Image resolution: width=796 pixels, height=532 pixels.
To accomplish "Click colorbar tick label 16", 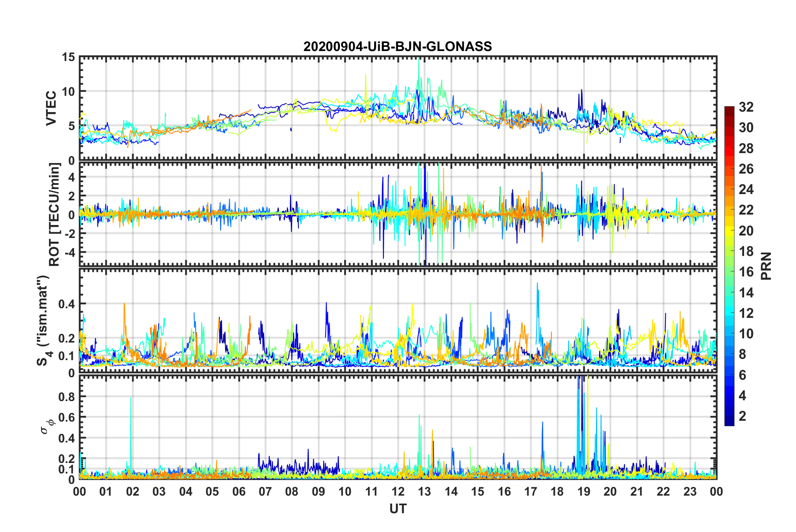I will point(746,272).
